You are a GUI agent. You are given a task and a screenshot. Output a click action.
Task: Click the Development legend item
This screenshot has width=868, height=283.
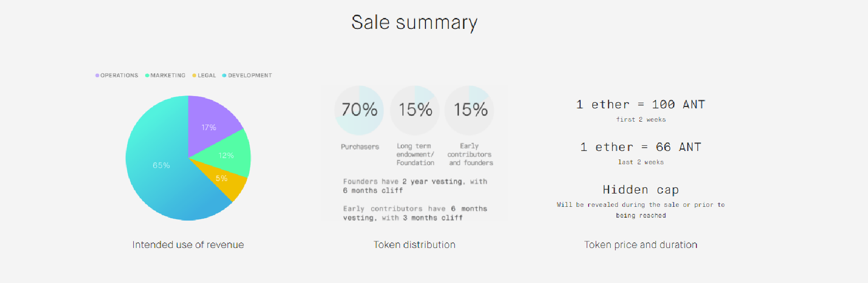click(247, 75)
